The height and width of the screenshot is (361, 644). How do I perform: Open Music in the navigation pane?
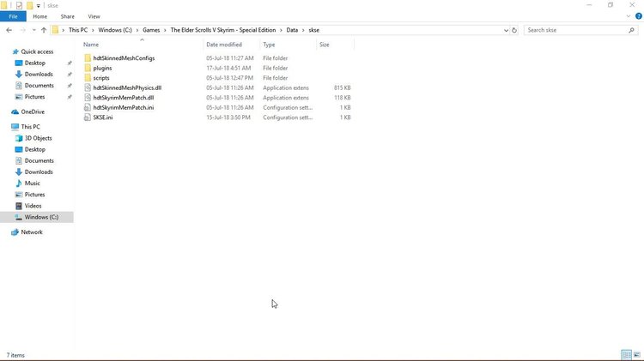tap(32, 183)
